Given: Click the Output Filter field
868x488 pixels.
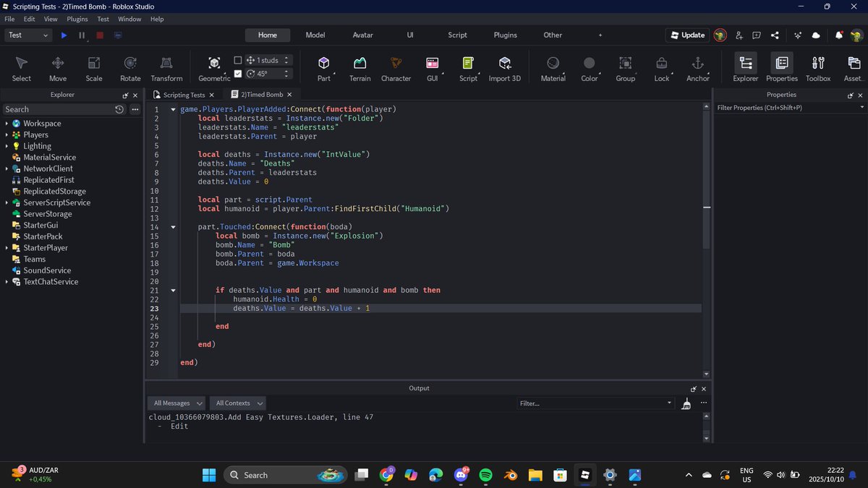Looking at the screenshot, I should click(x=595, y=403).
